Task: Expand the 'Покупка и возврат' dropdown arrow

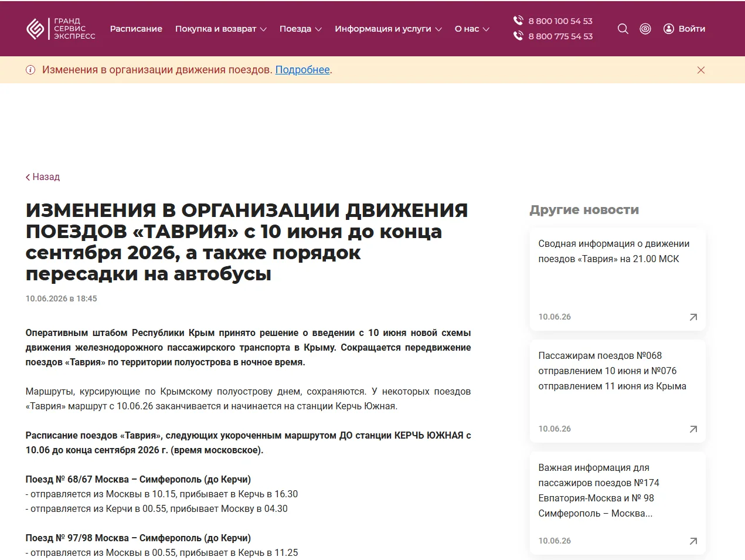Action: [263, 29]
